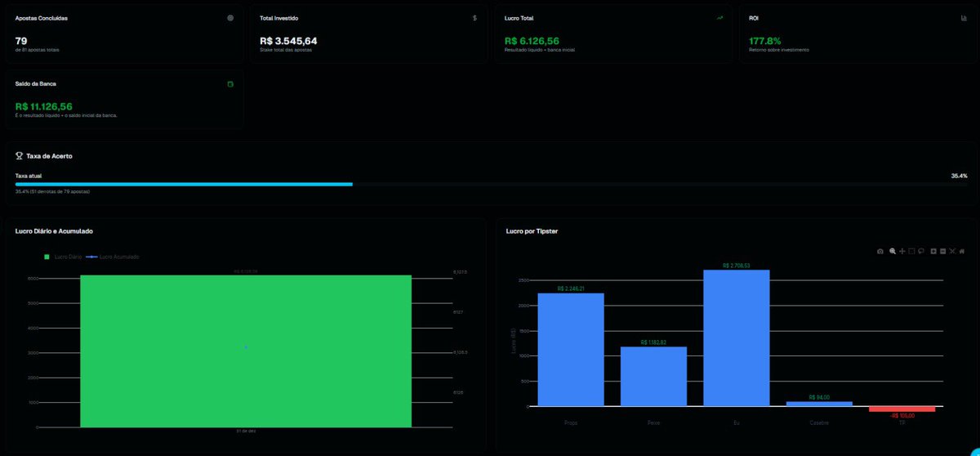The height and width of the screenshot is (456, 980).
Task: Click the Props x-axis label
Action: click(571, 423)
